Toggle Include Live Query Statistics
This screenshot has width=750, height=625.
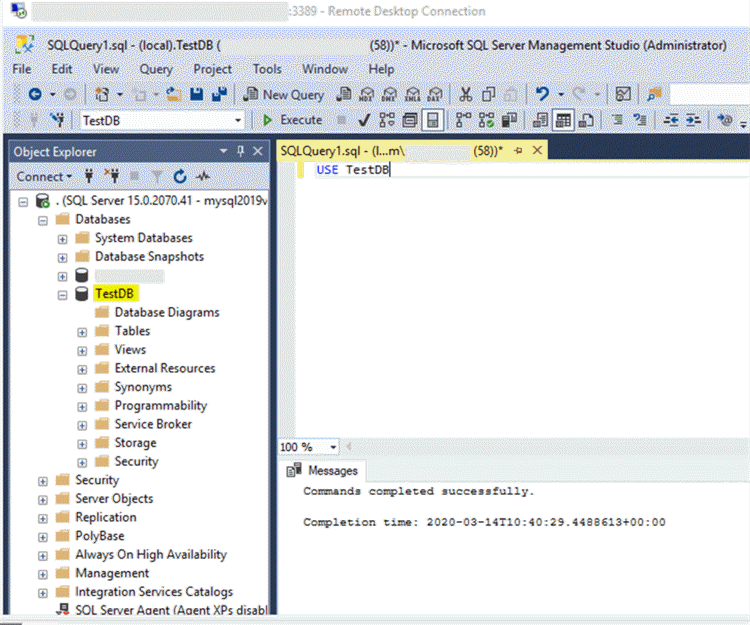[486, 120]
